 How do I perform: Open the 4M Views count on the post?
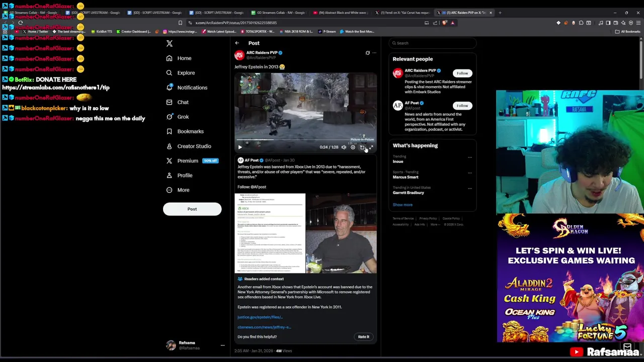click(x=284, y=351)
